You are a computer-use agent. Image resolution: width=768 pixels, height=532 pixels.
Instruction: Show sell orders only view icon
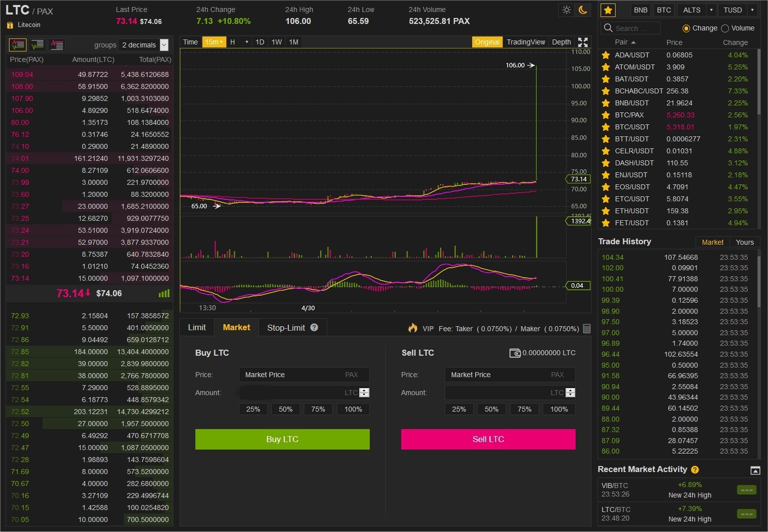tap(57, 45)
